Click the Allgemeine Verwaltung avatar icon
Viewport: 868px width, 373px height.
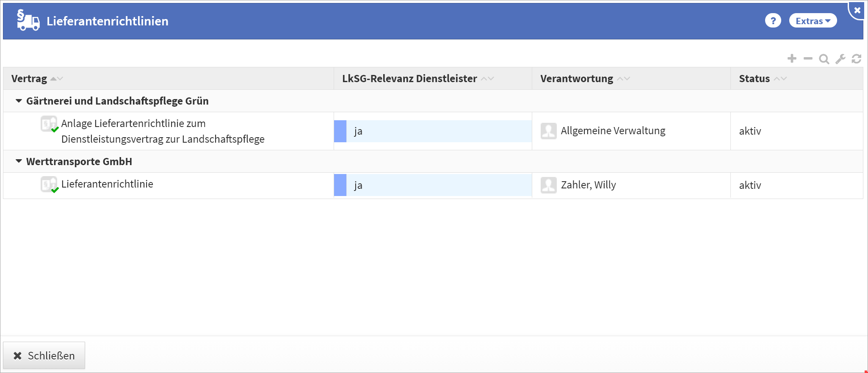click(x=548, y=131)
